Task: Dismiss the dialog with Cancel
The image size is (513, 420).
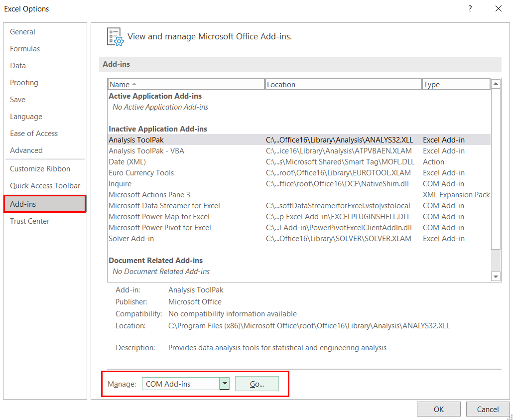Action: point(488,409)
